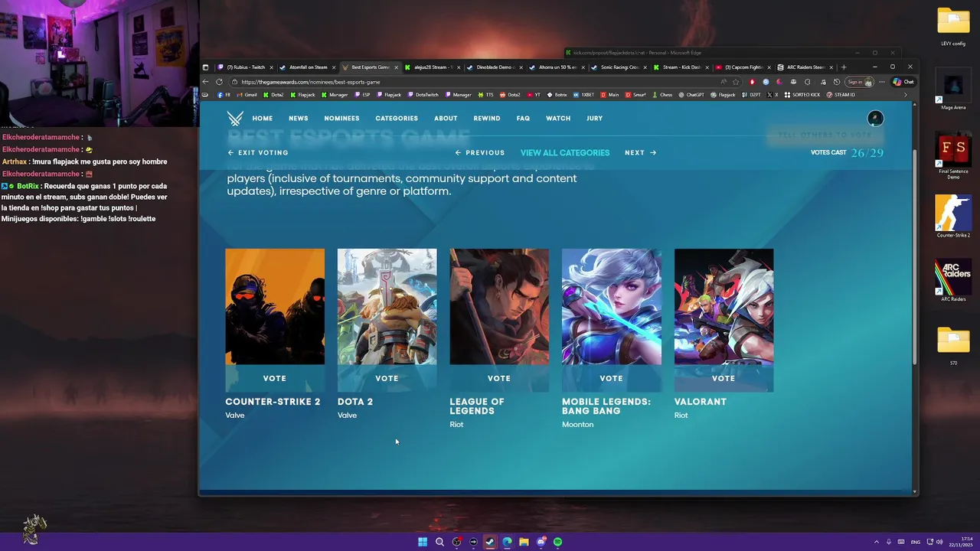The image size is (980, 551).
Task: Vote for League of Legends
Action: pyautogui.click(x=499, y=378)
